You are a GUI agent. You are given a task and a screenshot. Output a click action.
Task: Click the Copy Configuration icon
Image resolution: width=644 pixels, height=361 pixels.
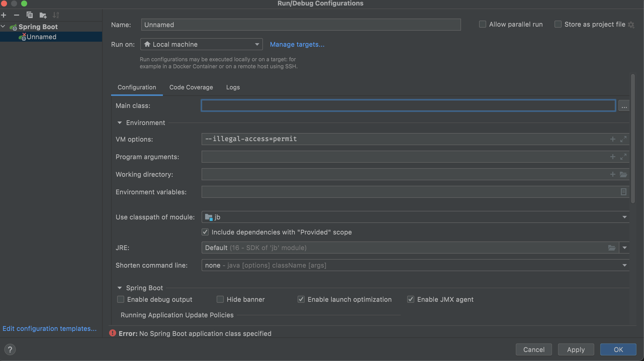30,15
